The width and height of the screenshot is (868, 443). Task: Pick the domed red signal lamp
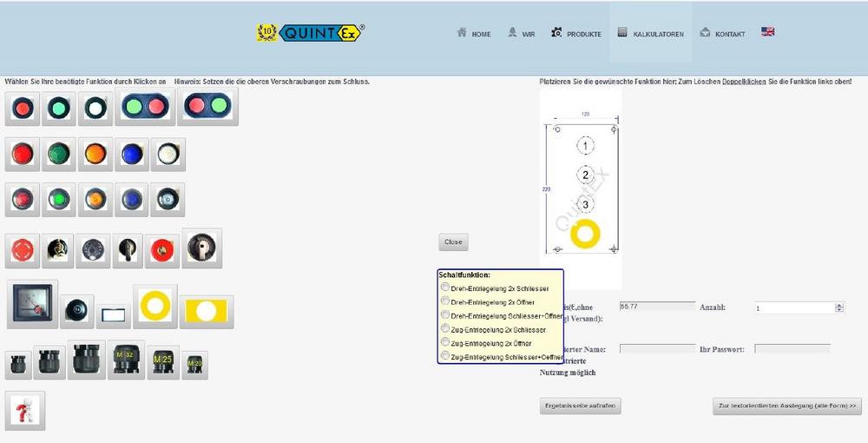click(23, 155)
